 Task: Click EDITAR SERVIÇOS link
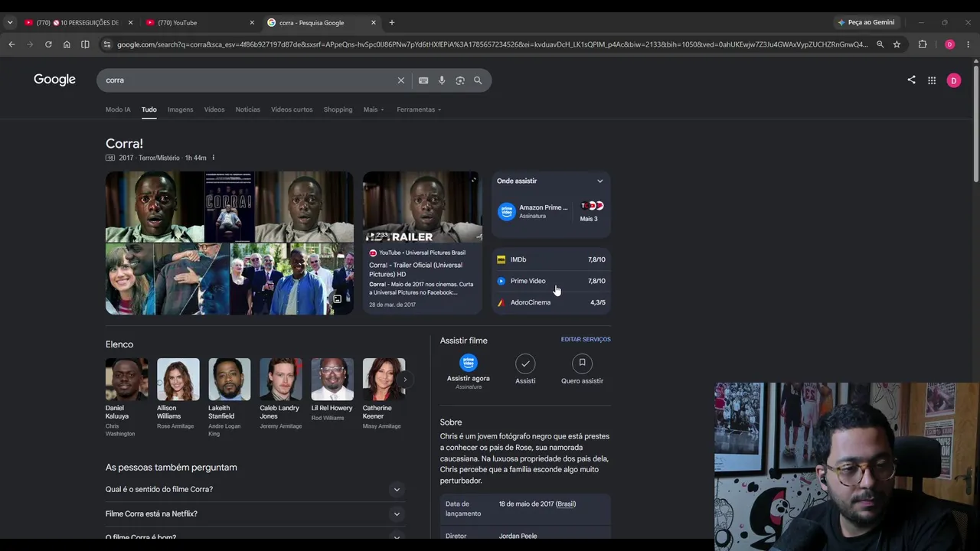click(x=586, y=339)
